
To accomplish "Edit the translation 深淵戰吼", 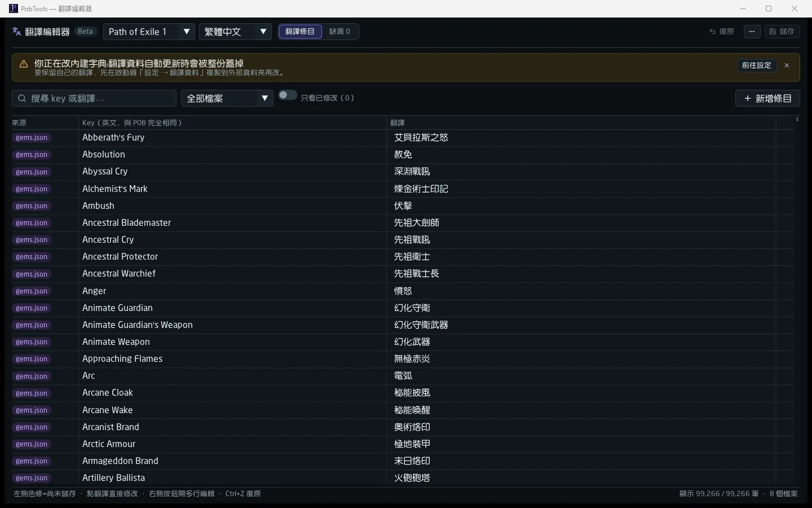I will coord(412,172).
